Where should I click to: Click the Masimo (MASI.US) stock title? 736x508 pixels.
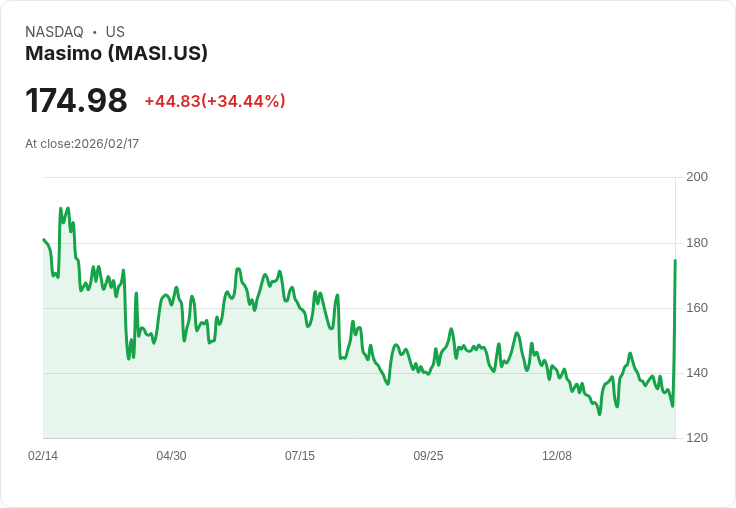point(116,53)
